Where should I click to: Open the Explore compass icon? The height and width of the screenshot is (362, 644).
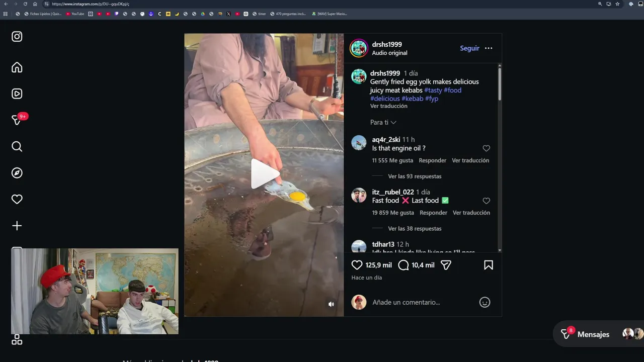click(17, 173)
